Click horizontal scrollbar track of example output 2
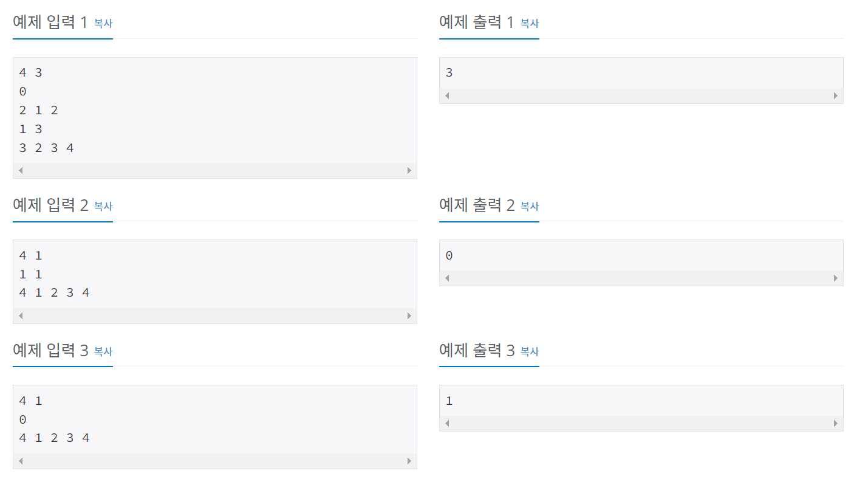The width and height of the screenshot is (868, 482). [x=641, y=278]
